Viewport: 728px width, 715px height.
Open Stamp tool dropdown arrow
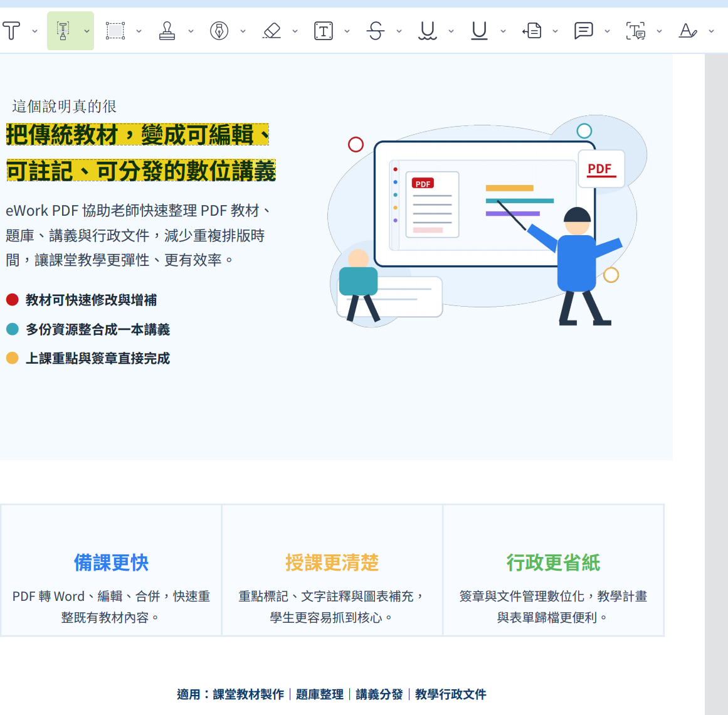(x=191, y=31)
